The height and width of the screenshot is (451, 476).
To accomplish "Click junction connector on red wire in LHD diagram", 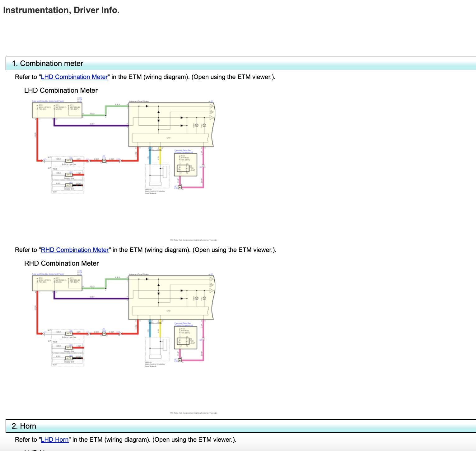I will pyautogui.click(x=104, y=161).
